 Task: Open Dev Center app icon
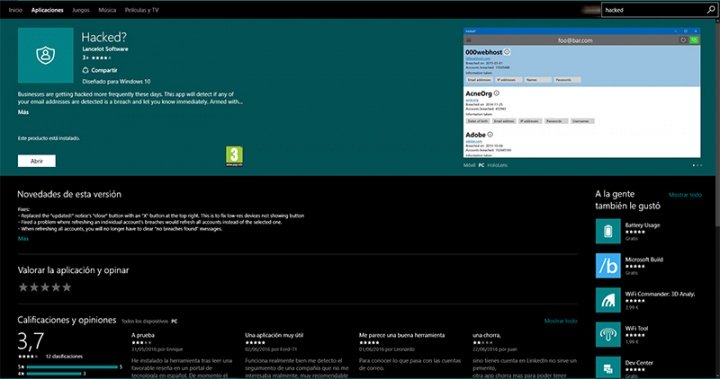608,368
